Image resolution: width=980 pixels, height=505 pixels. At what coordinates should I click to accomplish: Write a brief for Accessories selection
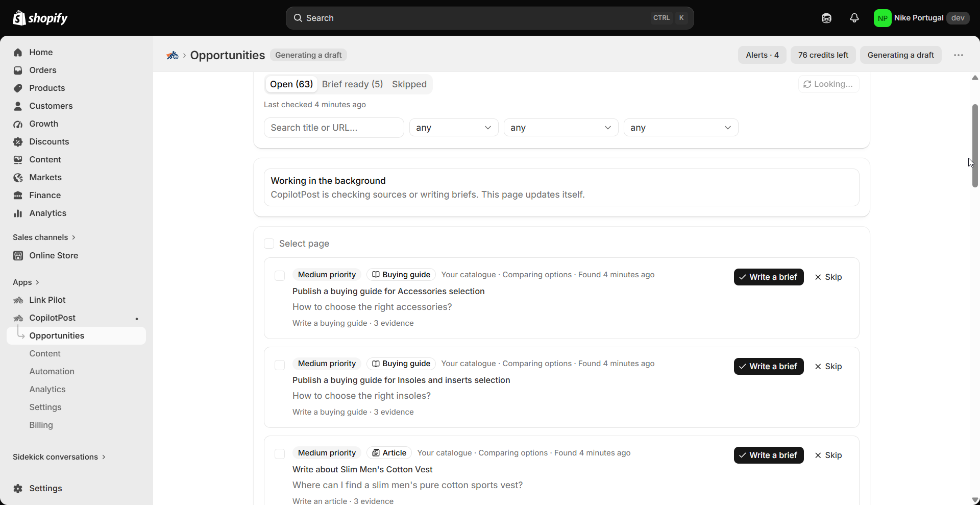pyautogui.click(x=769, y=277)
